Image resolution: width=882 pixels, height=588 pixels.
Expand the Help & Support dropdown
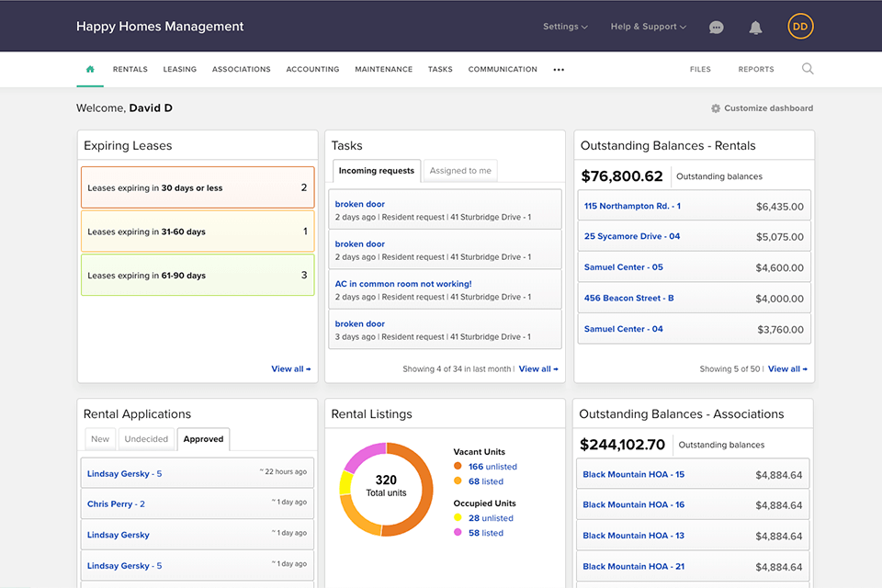[648, 27]
